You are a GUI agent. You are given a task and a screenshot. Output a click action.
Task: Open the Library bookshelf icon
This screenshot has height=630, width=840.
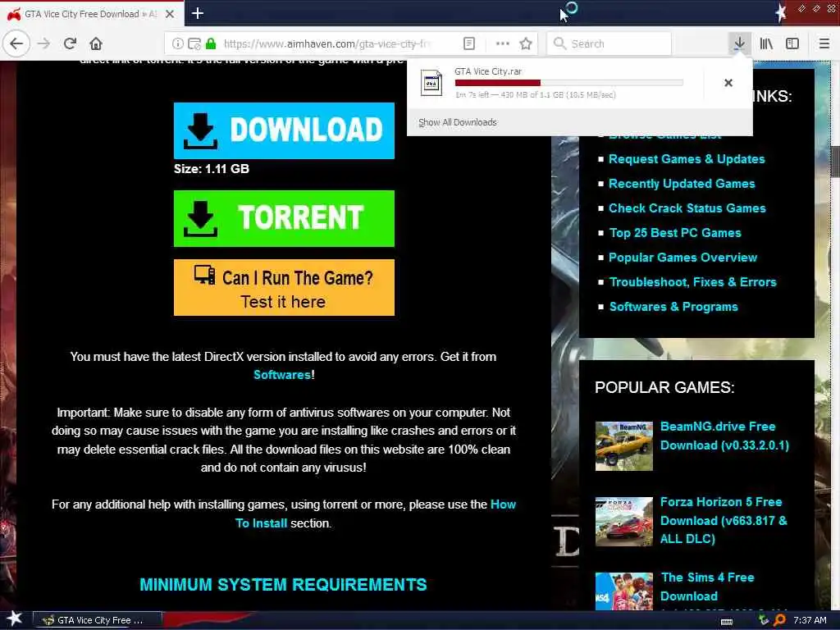(x=766, y=43)
